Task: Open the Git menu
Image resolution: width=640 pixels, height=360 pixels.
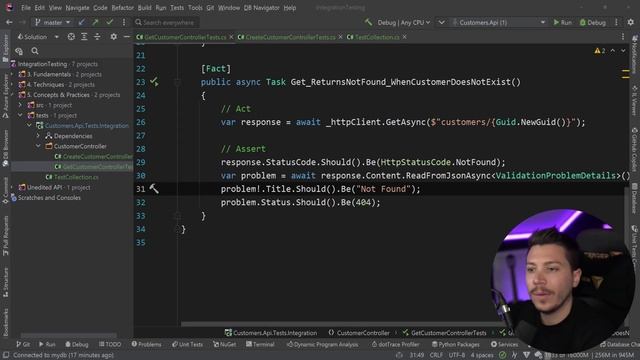Action: pyautogui.click(x=210, y=8)
